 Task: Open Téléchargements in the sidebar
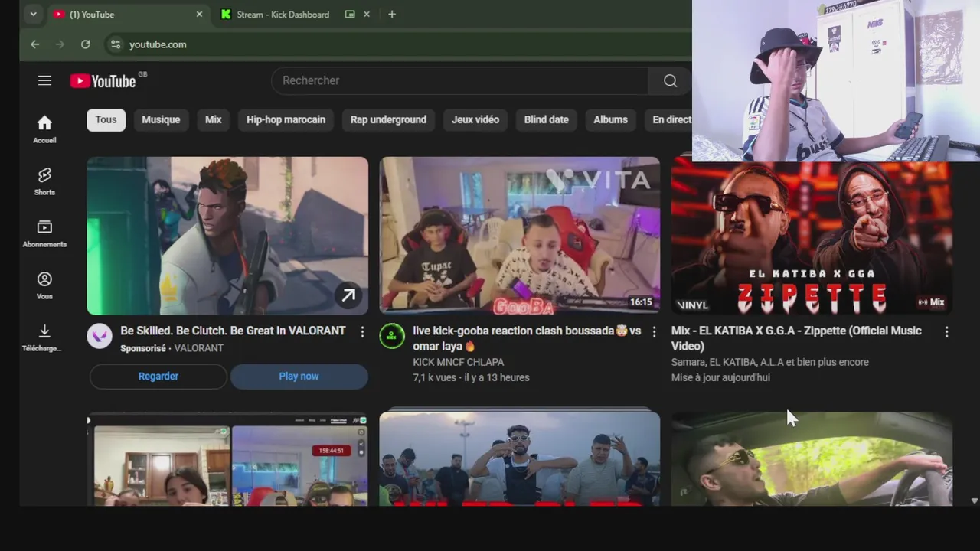click(x=42, y=337)
